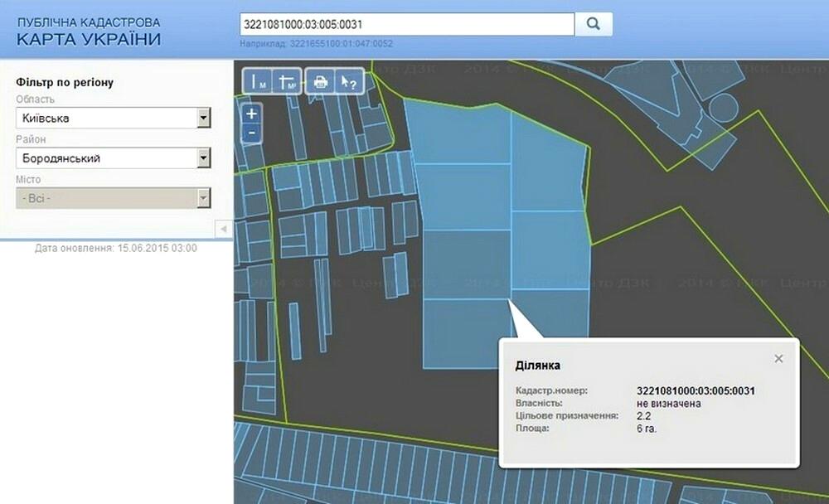Click the cadastral number in the popup

696,391
